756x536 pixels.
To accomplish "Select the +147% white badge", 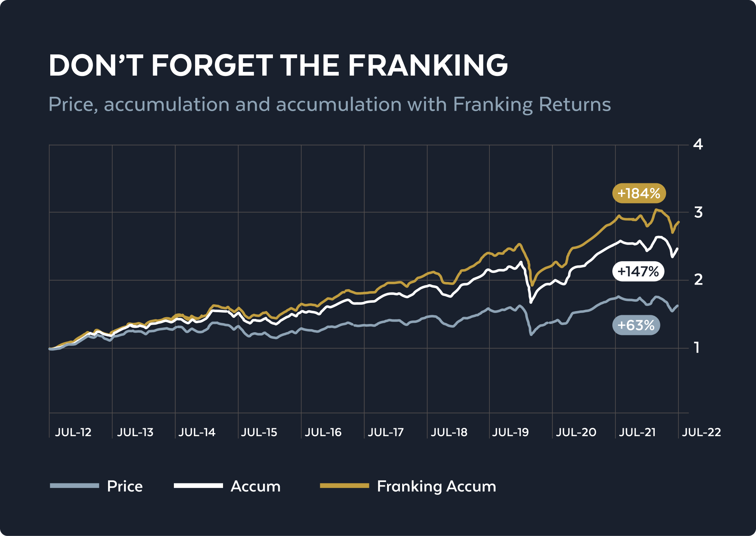I will (x=638, y=271).
